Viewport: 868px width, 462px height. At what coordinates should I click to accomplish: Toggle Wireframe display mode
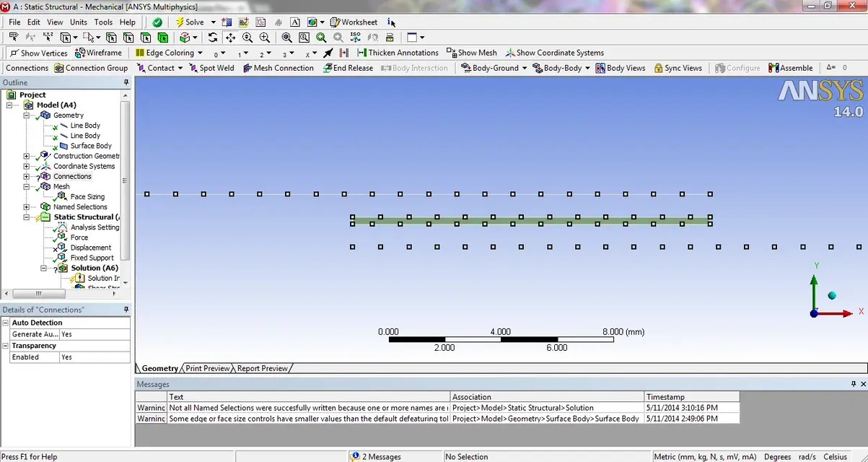click(x=99, y=53)
